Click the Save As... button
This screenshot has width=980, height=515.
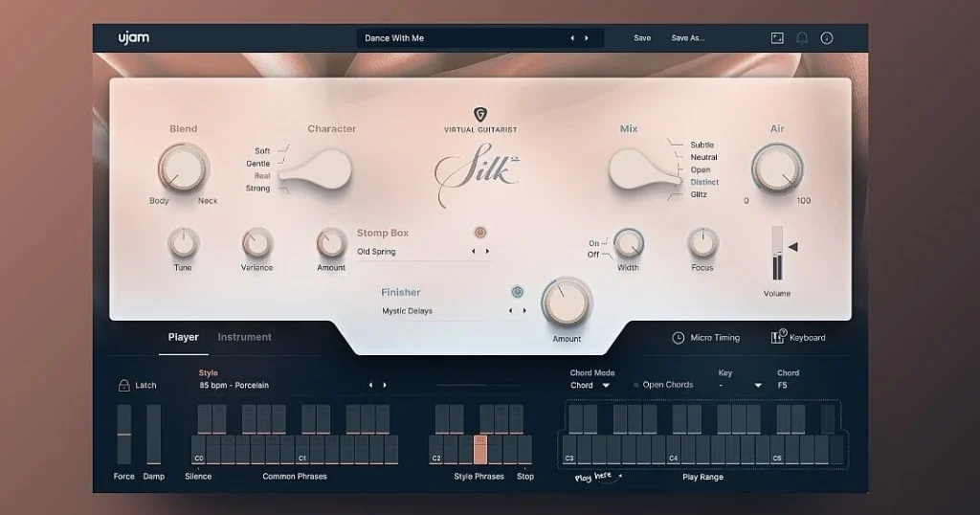(x=687, y=38)
